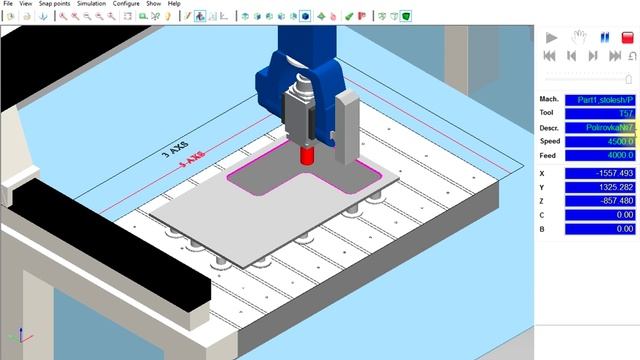Click the Y coordinate value 1325.282
The image size is (640, 360).
click(x=600, y=187)
